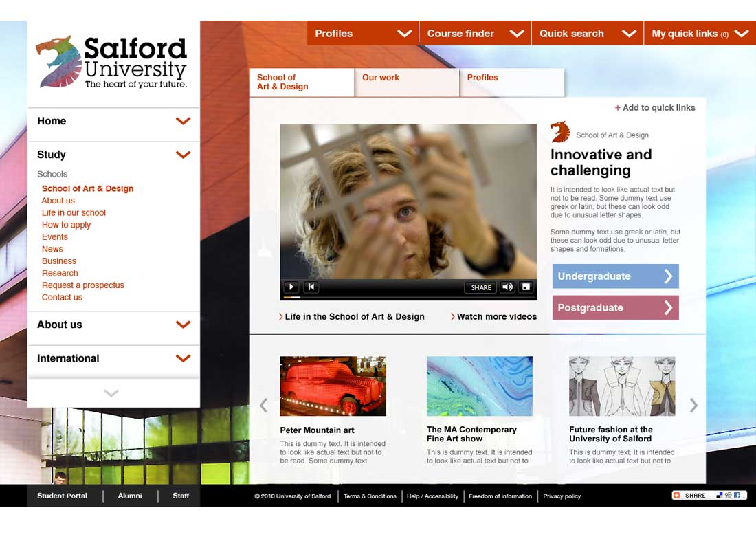Open Research sidebar link
This screenshot has height=550, width=756.
tap(60, 273)
